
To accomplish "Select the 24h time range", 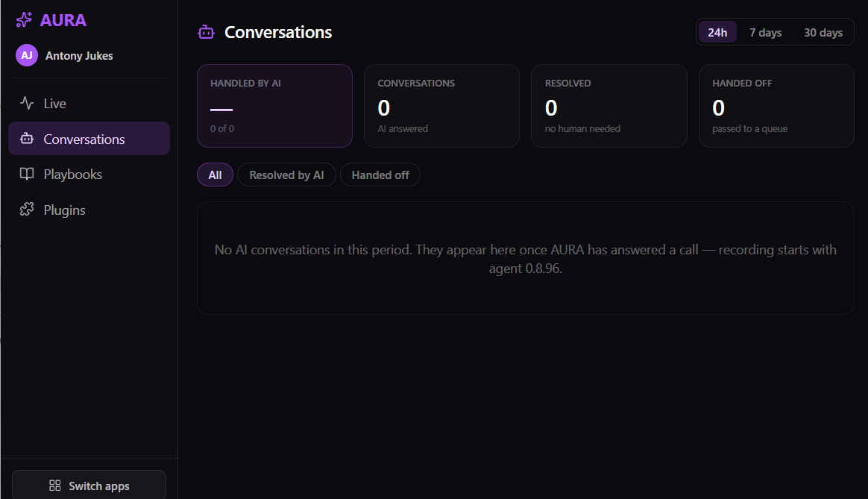I will (x=717, y=33).
